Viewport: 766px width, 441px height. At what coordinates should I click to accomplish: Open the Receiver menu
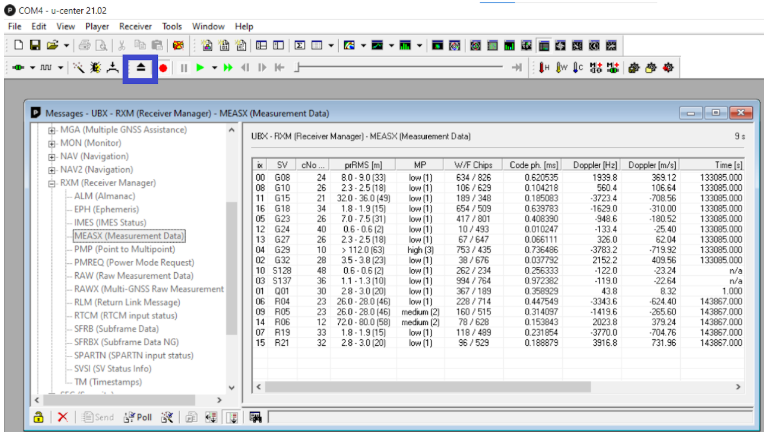135,26
